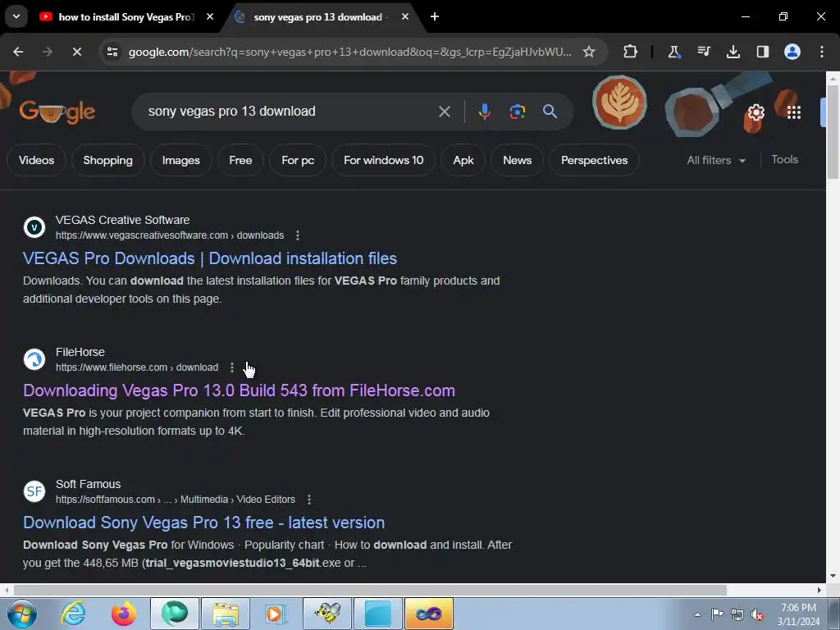Filter results by Videos

pyautogui.click(x=36, y=160)
